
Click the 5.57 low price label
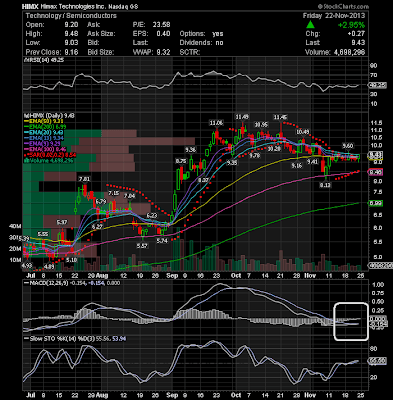(x=143, y=246)
